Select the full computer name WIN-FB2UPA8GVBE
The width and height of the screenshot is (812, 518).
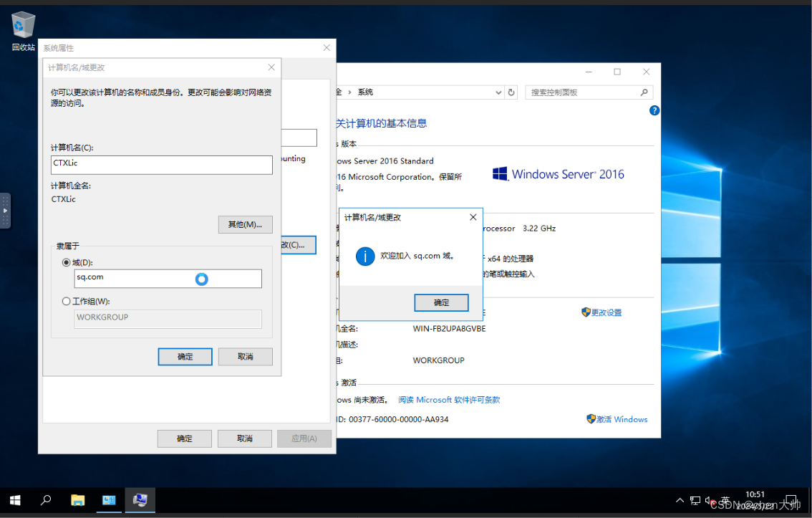(449, 328)
